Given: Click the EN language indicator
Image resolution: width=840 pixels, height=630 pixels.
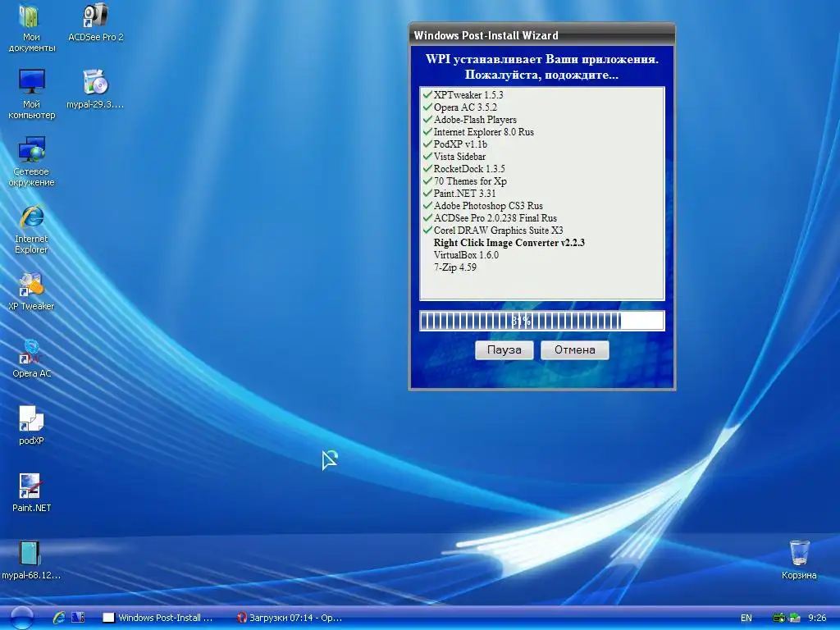Looking at the screenshot, I should [746, 618].
